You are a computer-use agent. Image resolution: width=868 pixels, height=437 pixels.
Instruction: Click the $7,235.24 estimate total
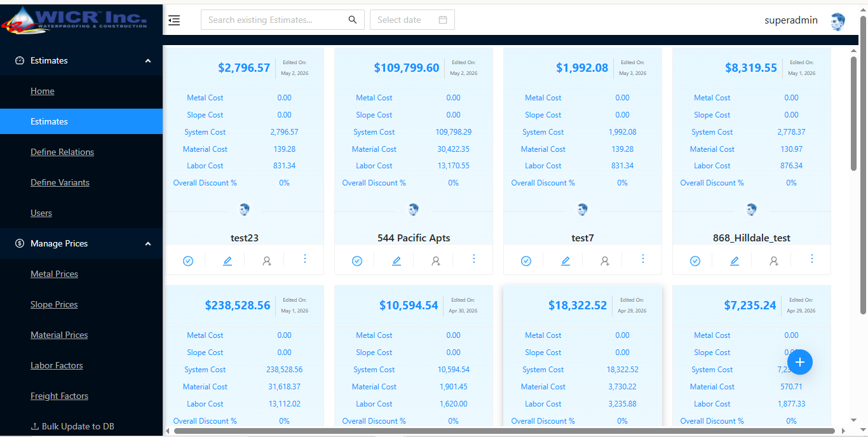[750, 306]
